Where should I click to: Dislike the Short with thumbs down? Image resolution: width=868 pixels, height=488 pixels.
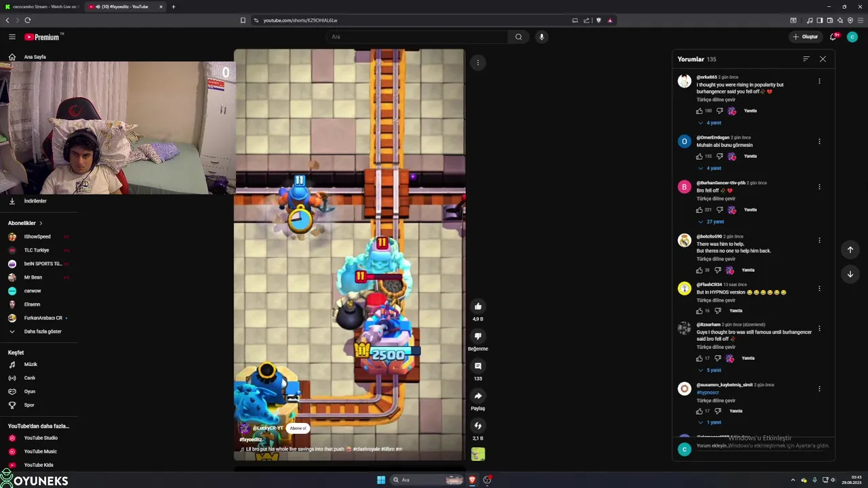point(478,336)
